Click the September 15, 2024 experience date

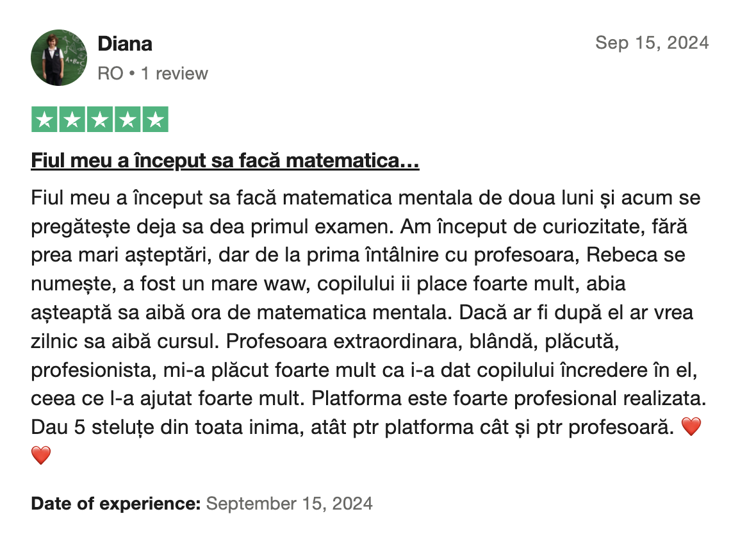pyautogui.click(x=290, y=503)
